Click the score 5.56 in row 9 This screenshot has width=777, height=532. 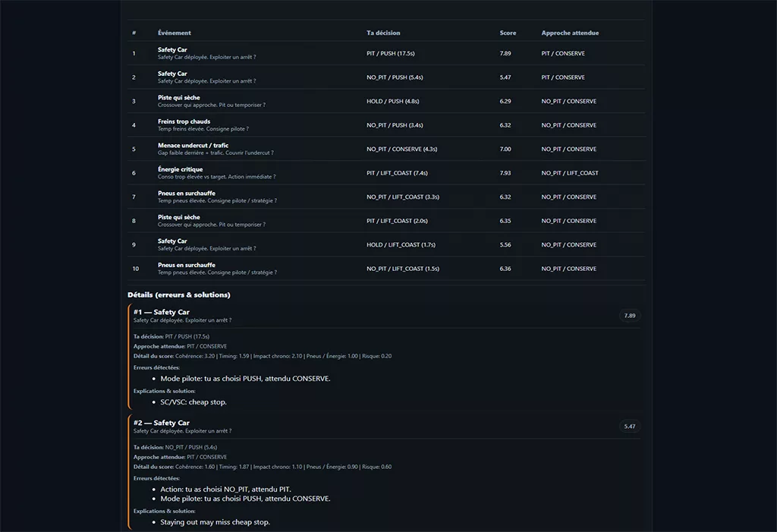(505, 245)
